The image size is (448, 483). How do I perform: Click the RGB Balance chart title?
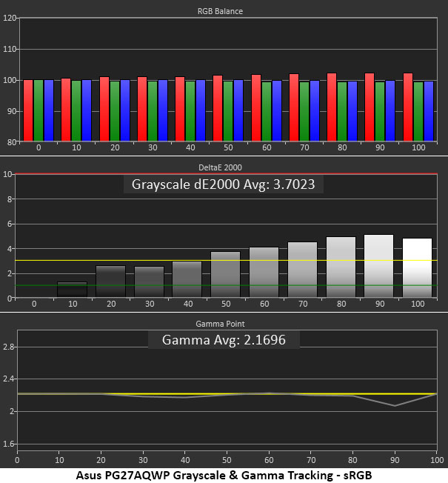[x=220, y=11]
